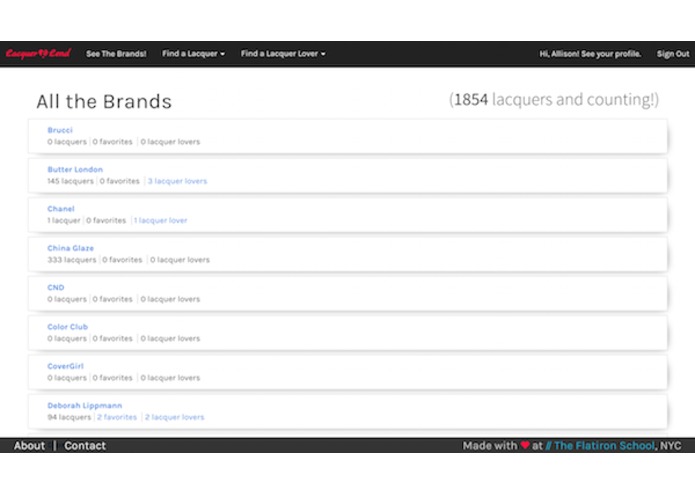This screenshot has height=494, width=695.
Task: Click '145 lacquers' text under Butter London
Action: [70, 181]
